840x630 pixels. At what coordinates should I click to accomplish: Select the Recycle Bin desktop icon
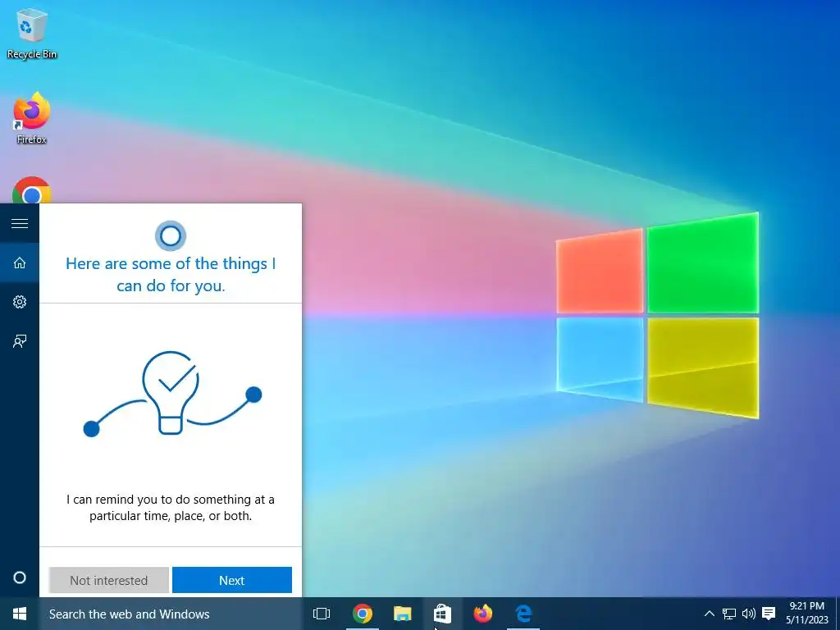click(x=32, y=34)
